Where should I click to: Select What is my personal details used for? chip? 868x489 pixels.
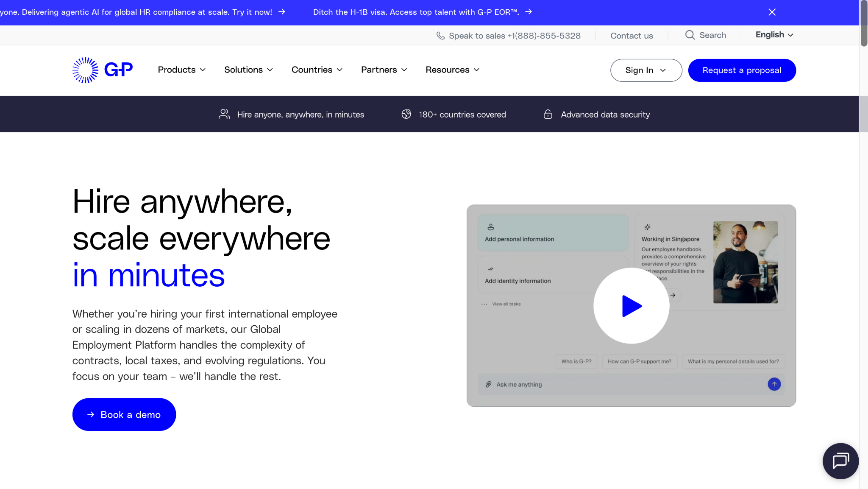(x=733, y=361)
